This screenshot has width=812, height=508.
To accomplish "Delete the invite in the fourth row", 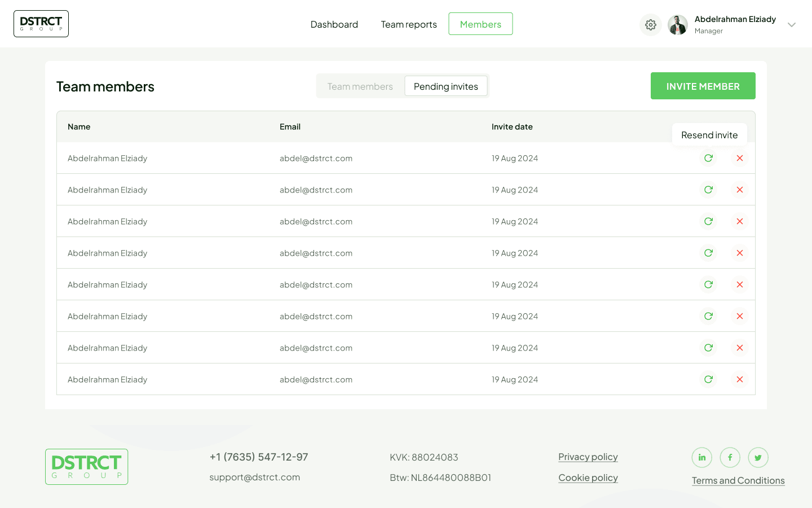I will (x=739, y=253).
